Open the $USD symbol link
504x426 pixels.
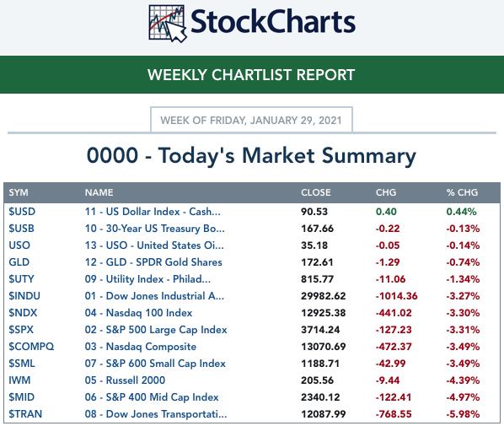[x=22, y=212]
